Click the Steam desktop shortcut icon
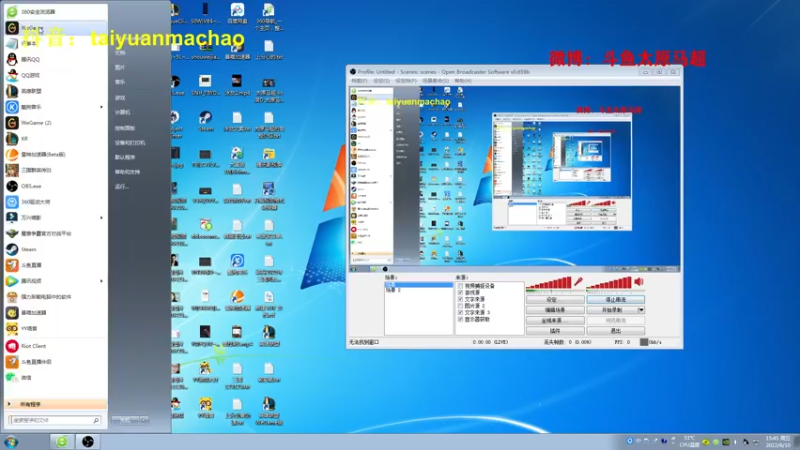The height and width of the screenshot is (450, 800). (206, 121)
